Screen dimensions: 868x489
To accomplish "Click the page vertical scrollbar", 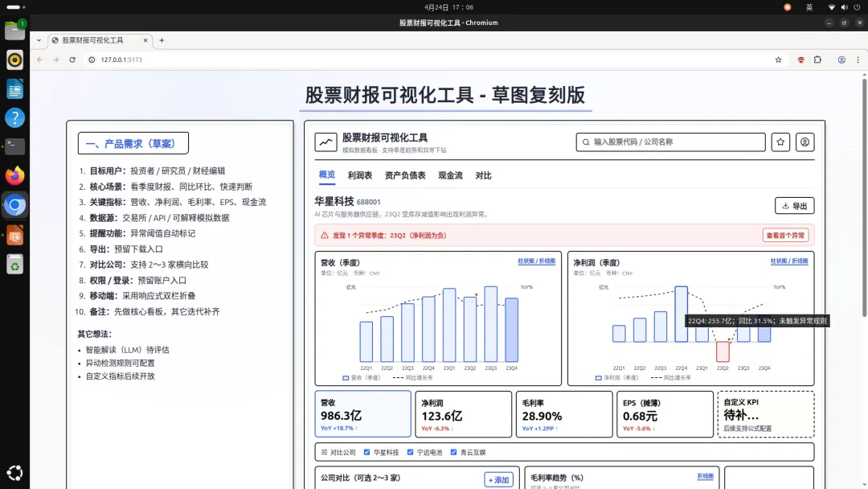I will (864, 198).
